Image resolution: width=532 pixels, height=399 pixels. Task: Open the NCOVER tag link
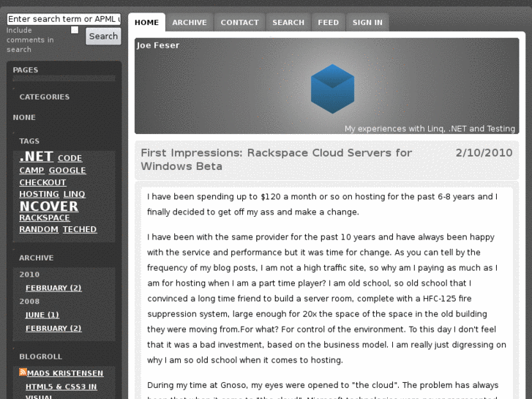49,206
